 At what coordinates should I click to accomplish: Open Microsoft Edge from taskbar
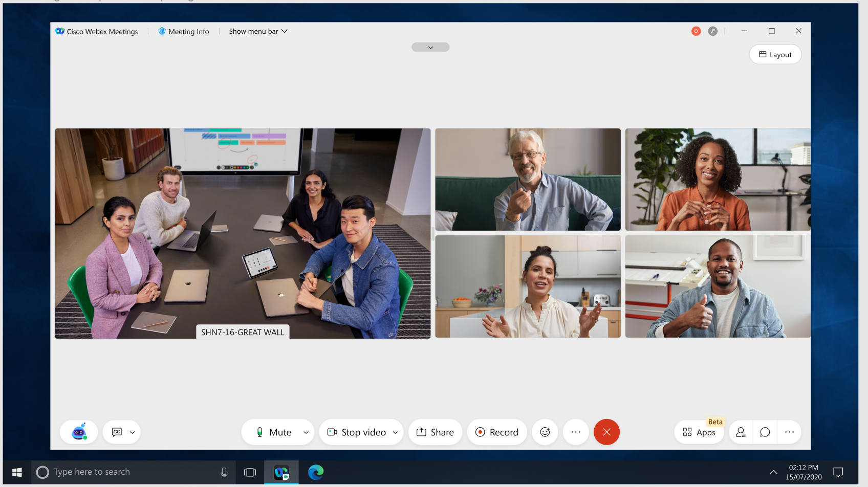316,472
